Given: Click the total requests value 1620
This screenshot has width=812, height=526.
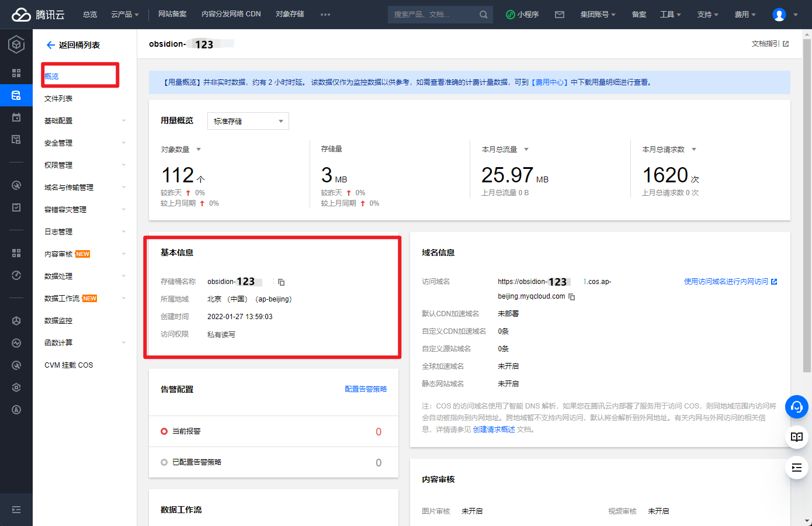Looking at the screenshot, I should tap(665, 175).
